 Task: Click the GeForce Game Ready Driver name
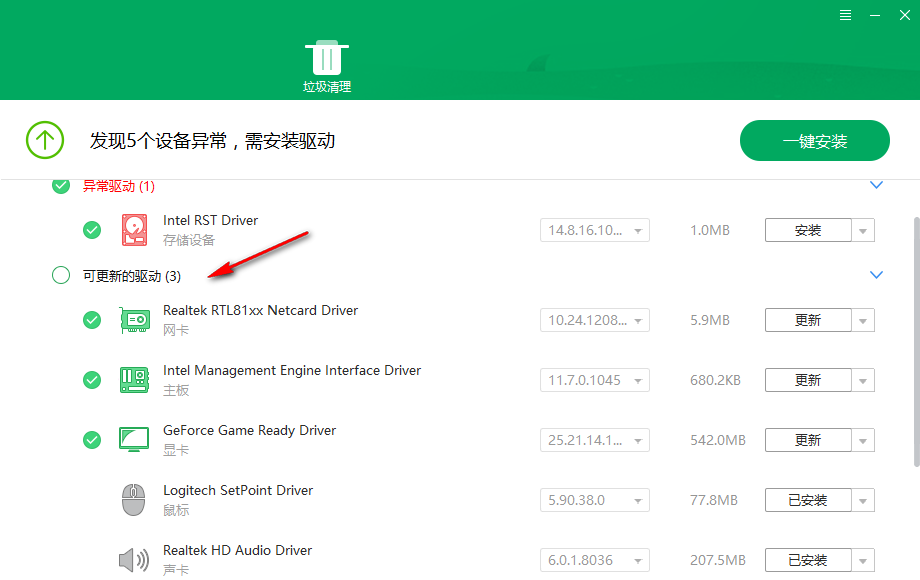(x=249, y=430)
